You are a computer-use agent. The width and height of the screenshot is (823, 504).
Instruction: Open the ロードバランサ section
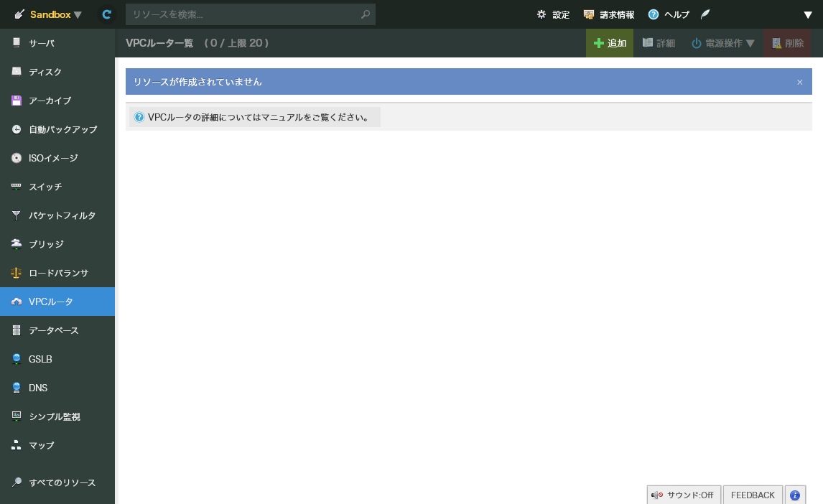[x=16, y=273]
